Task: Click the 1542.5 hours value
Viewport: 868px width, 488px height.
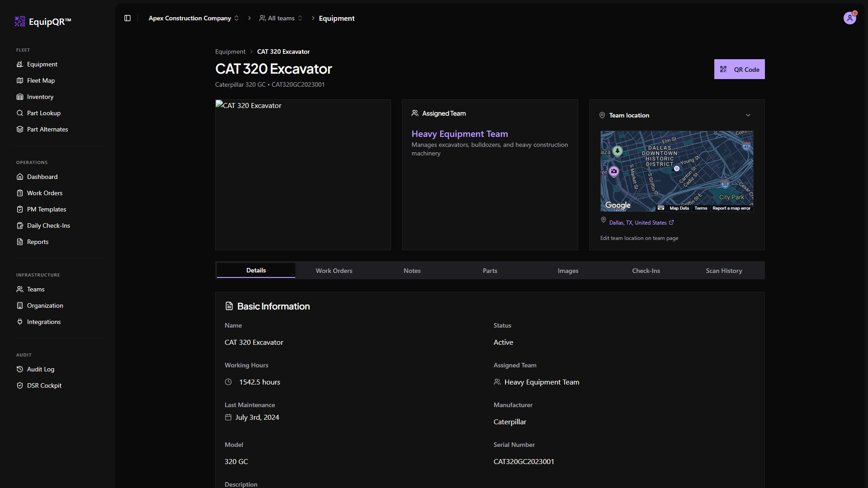Action: 259,382
